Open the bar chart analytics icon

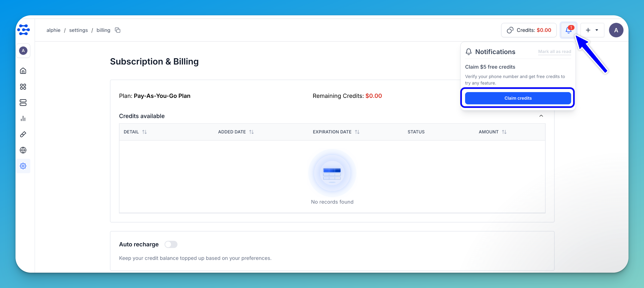pos(23,118)
